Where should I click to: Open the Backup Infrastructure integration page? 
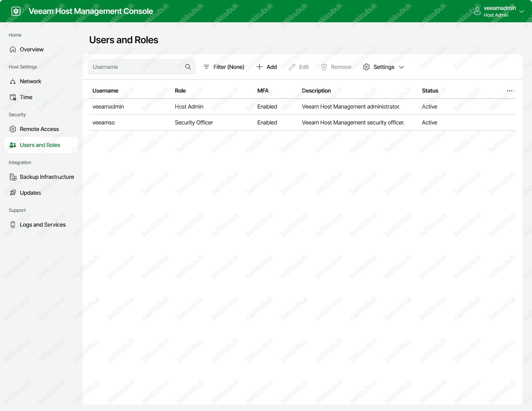point(47,177)
